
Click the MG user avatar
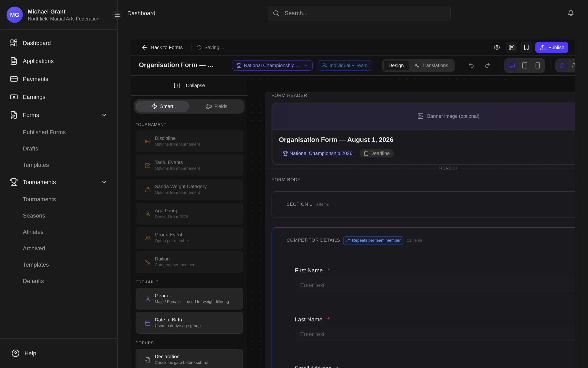click(14, 15)
